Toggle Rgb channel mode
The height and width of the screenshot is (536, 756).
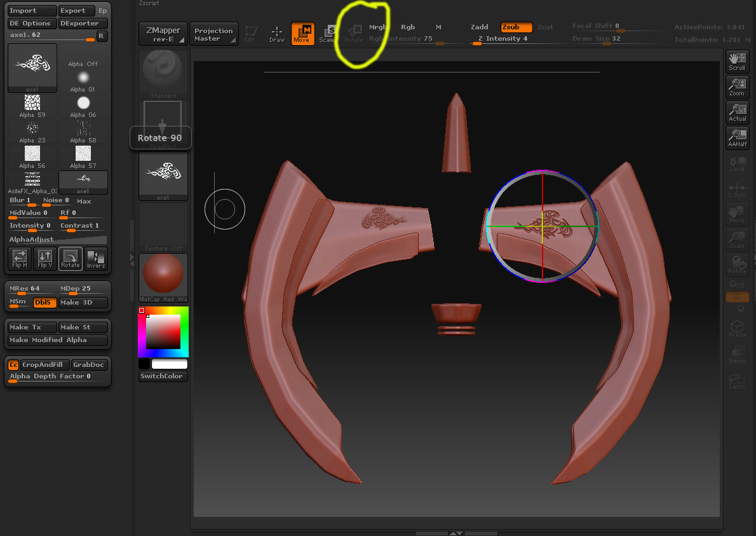pos(408,27)
